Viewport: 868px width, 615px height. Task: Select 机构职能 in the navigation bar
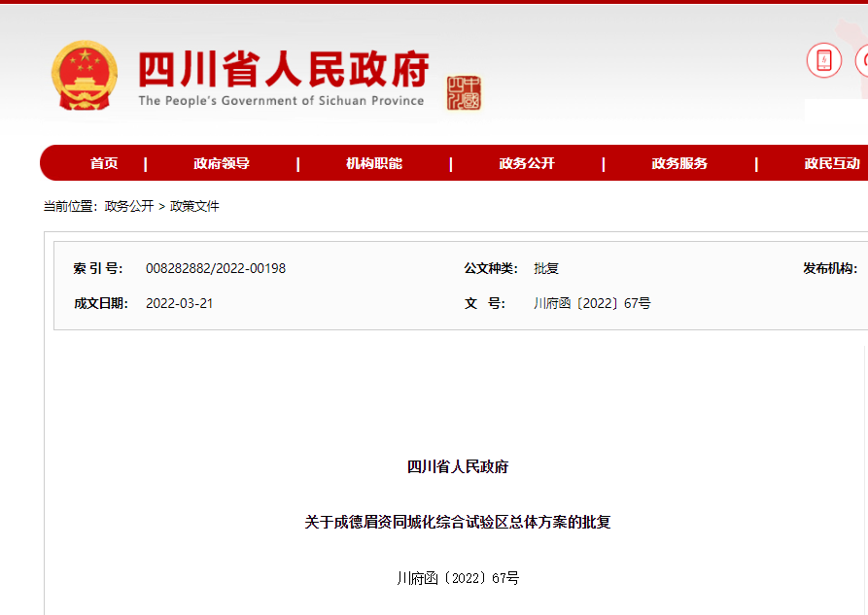click(374, 163)
